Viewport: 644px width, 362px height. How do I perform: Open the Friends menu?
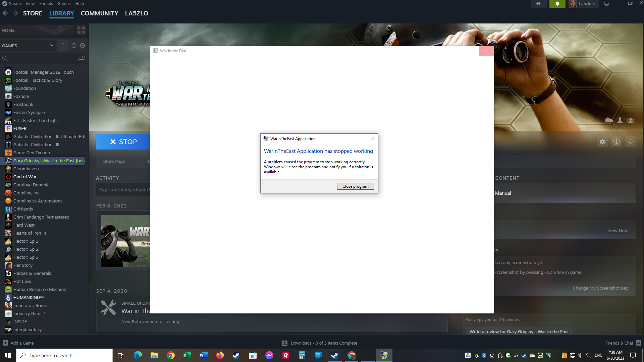coord(46,4)
